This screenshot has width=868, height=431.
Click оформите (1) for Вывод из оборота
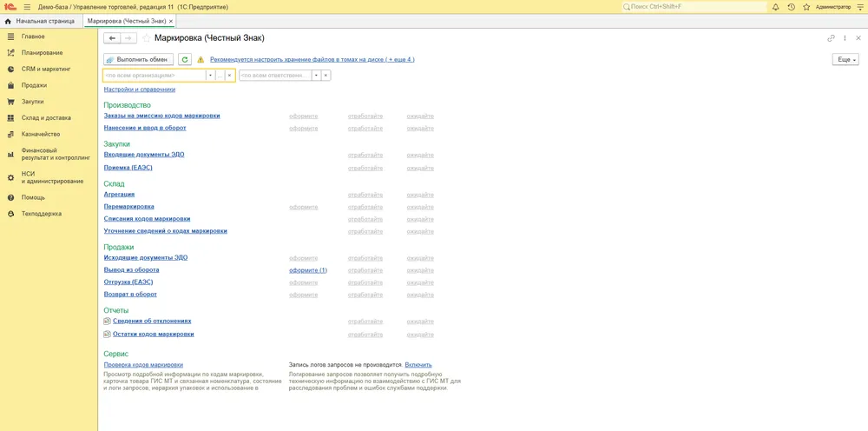click(x=308, y=270)
